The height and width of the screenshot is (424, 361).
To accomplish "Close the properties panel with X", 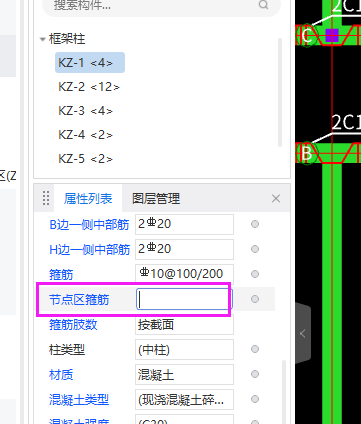I will 276,199.
